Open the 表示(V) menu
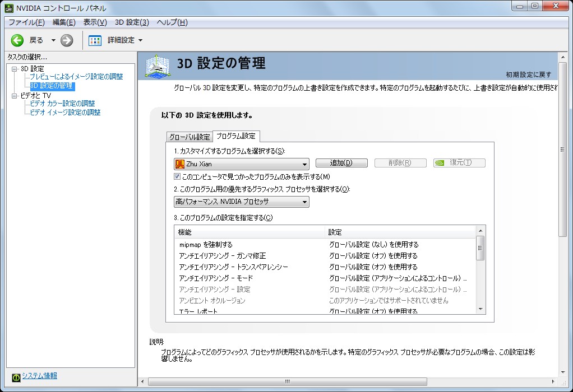Viewport: 573px width, 392px height. click(95, 22)
